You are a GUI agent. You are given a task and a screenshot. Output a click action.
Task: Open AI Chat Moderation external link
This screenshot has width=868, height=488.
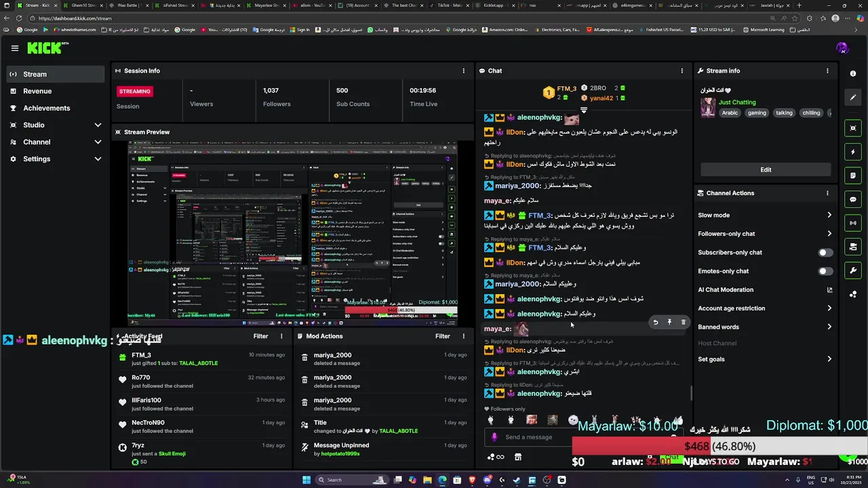pos(829,289)
